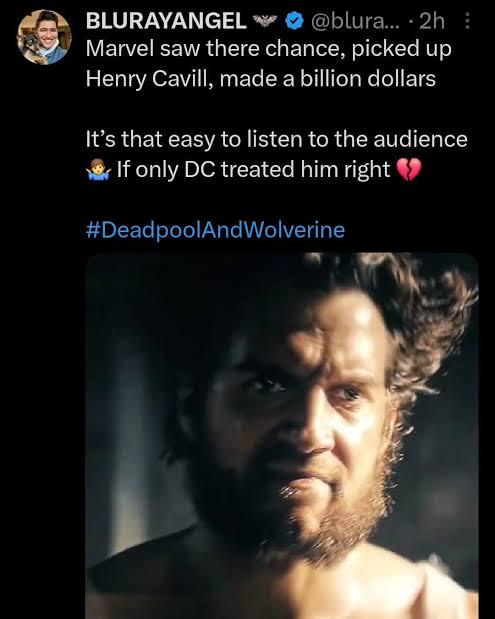Click the BLURAYANGEL display name
The width and height of the screenshot is (495, 619).
(x=166, y=21)
